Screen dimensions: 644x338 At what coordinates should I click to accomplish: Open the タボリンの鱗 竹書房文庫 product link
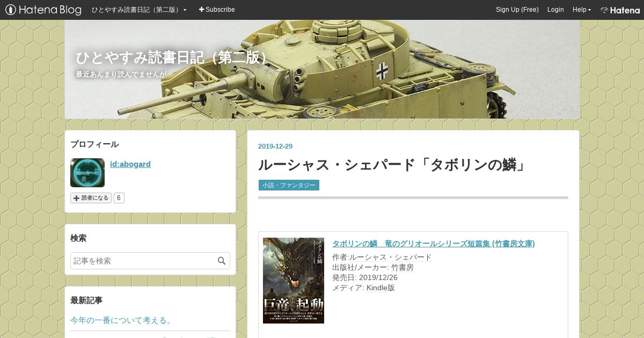[x=434, y=244]
